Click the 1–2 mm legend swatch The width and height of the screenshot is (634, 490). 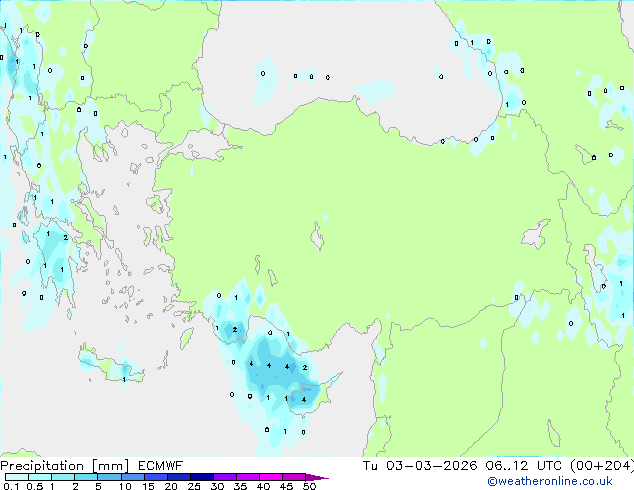tap(63, 477)
